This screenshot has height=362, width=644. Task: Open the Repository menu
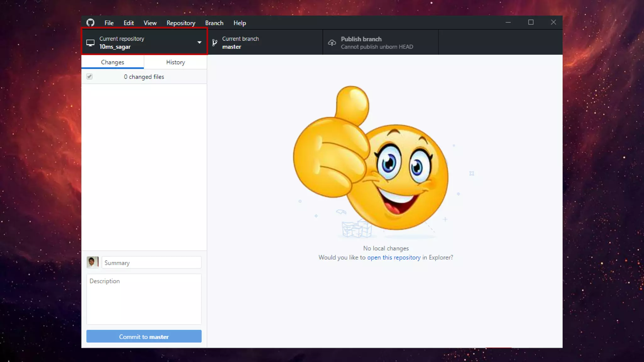pyautogui.click(x=181, y=23)
